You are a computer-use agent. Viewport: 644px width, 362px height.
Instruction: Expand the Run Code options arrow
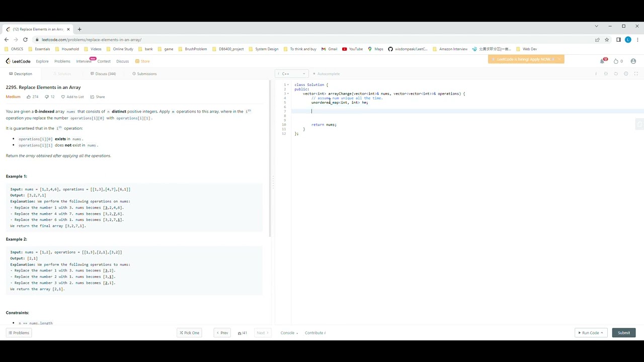(x=602, y=333)
